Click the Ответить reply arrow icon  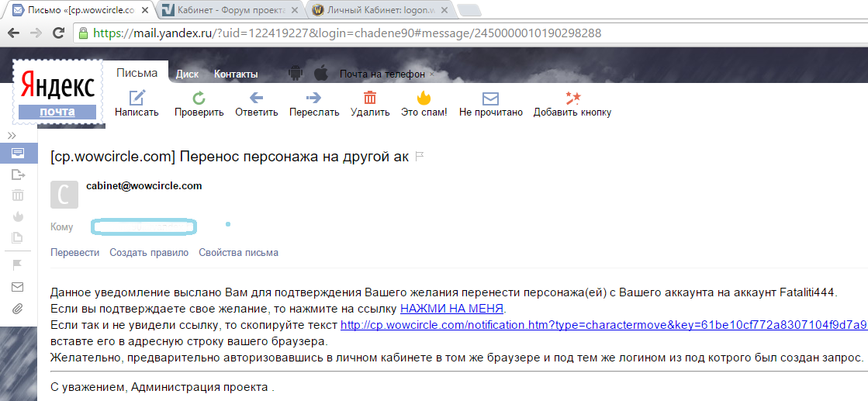pyautogui.click(x=256, y=98)
